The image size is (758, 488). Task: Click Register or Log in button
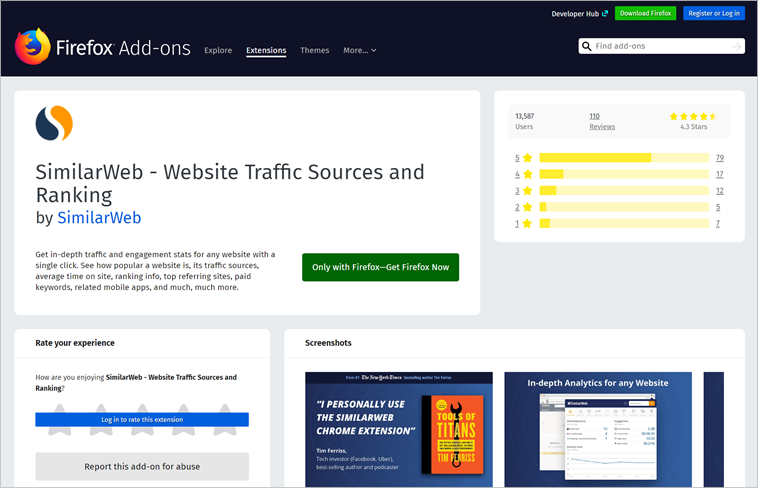coord(714,14)
